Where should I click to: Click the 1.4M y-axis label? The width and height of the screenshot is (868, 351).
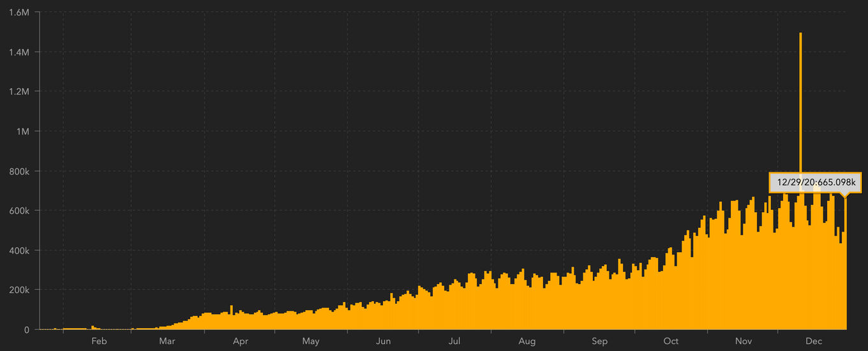point(19,52)
